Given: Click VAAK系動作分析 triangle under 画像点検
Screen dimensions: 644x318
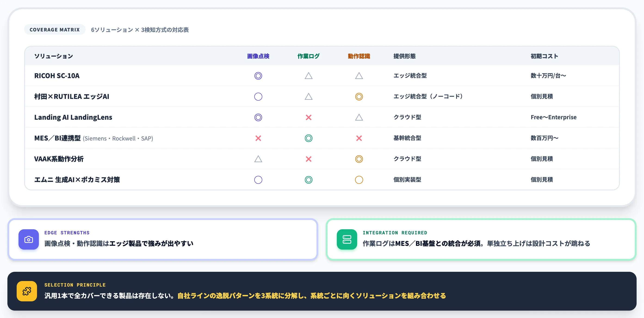Looking at the screenshot, I should tap(258, 159).
